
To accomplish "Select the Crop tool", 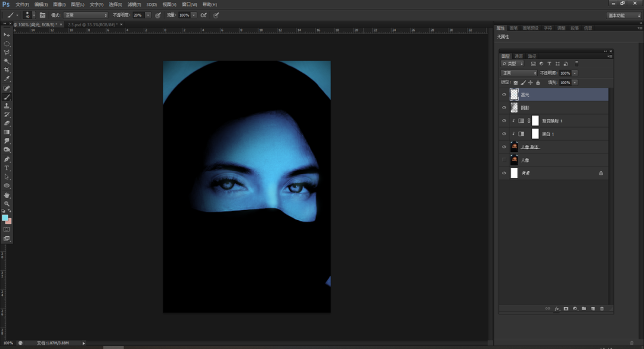I will [7, 70].
